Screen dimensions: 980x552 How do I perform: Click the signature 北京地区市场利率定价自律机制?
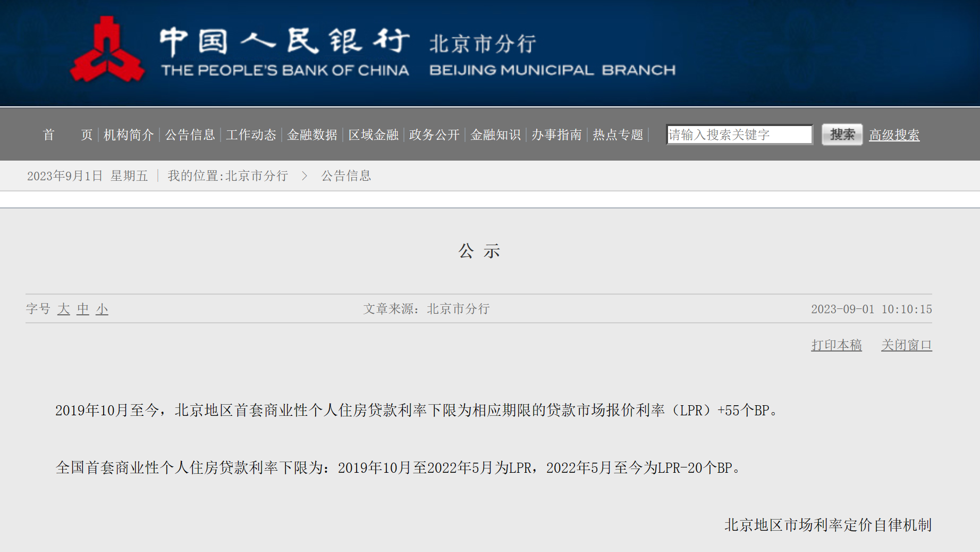pos(828,525)
